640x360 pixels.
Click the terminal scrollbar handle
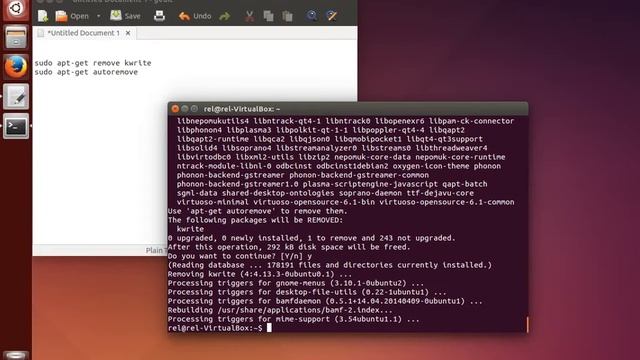click(527, 324)
